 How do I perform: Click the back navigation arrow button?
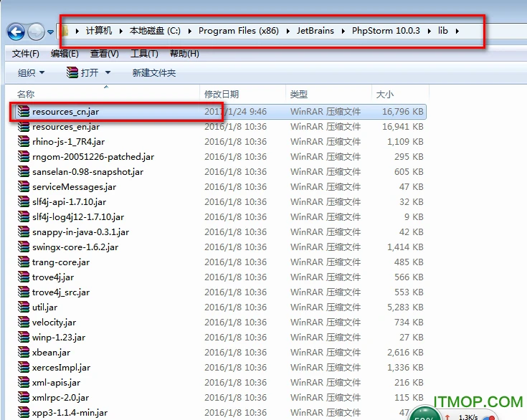pyautogui.click(x=15, y=32)
